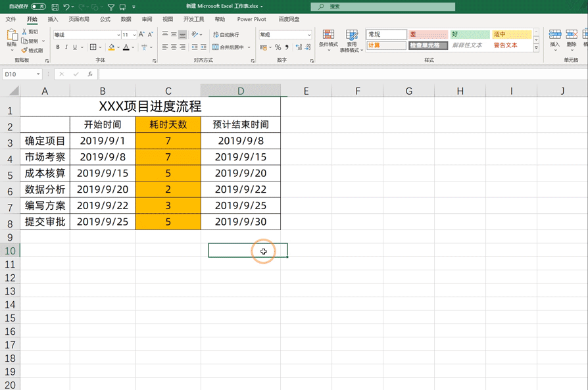Click the 格式刷 format painter button
This screenshot has width=588, height=390.
tap(32, 50)
